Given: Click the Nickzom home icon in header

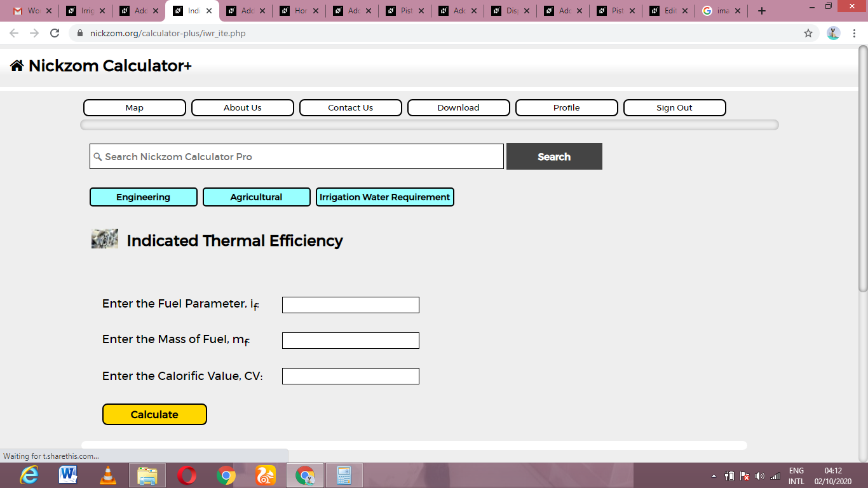Looking at the screenshot, I should pyautogui.click(x=17, y=65).
